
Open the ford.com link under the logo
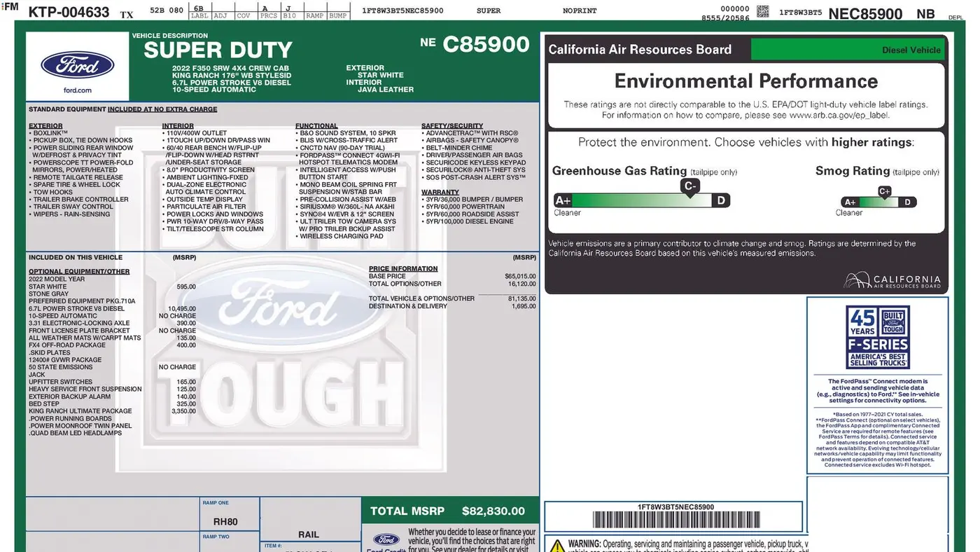77,90
